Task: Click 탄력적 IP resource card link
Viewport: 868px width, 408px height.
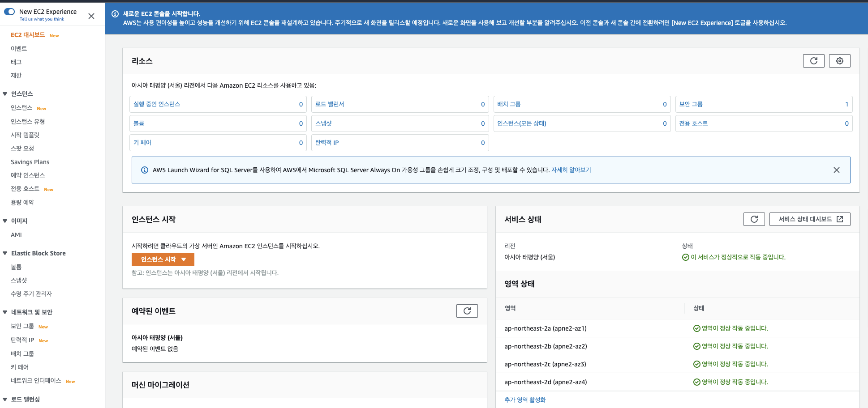Action: click(x=327, y=143)
